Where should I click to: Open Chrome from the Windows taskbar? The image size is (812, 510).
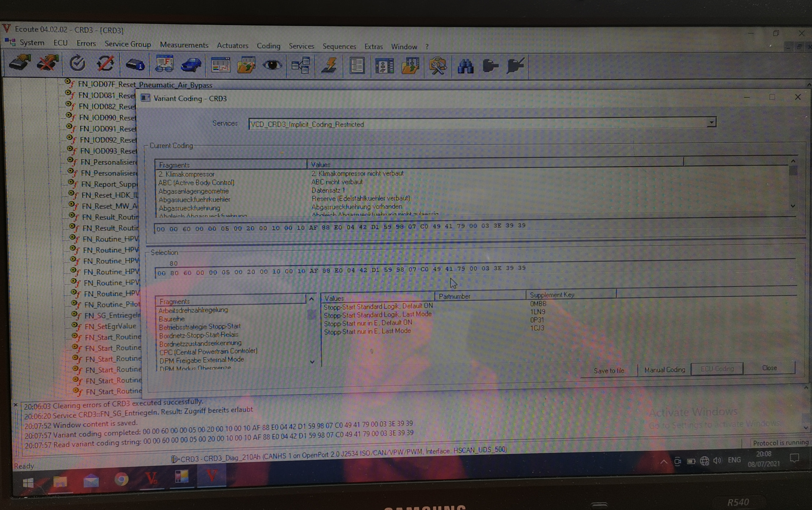click(x=121, y=479)
